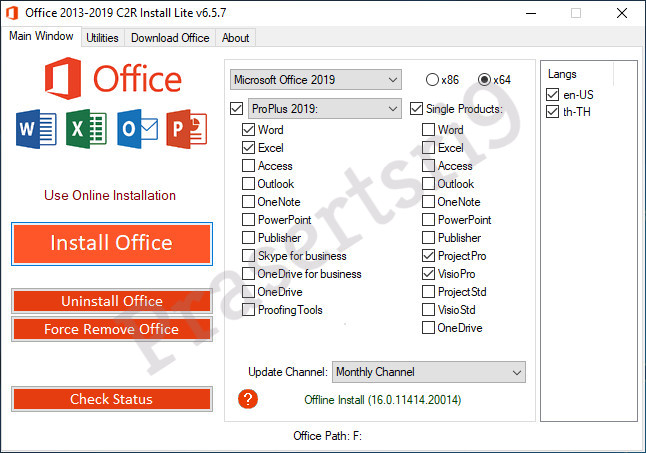The image size is (646, 453).
Task: Click the Offline Install version text
Action: pos(383,399)
